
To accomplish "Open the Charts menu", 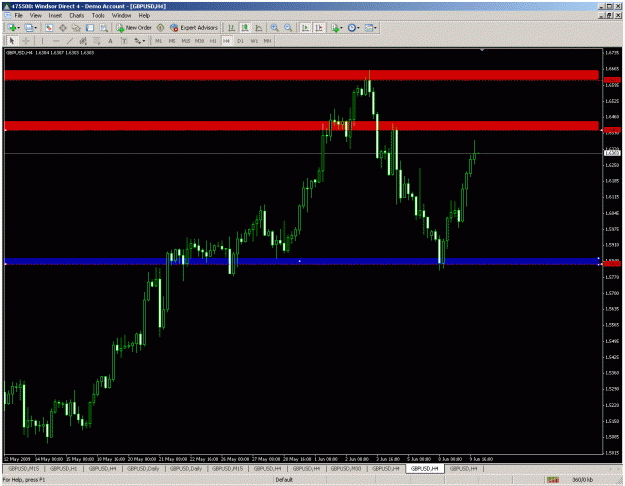I will [x=77, y=15].
